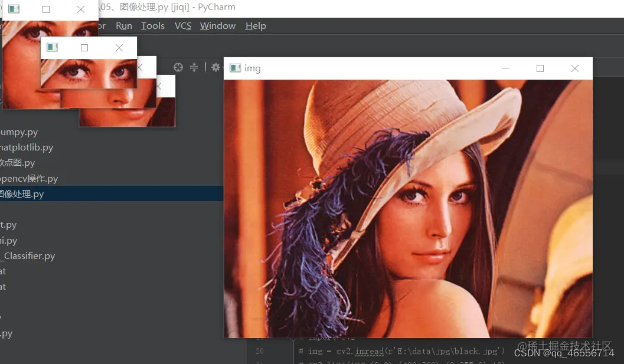
Task: Click code line with cv2.imread black.jpg
Action: pos(402,351)
